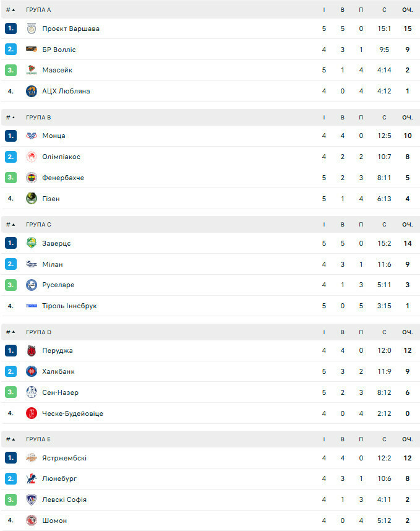This screenshot has width=420, height=531.
Task: Click the Халкбанк club crest
Action: click(32, 371)
